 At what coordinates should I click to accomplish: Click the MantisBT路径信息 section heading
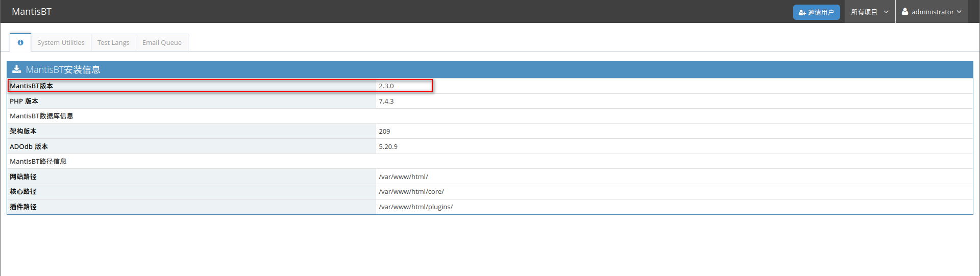pyautogui.click(x=38, y=161)
